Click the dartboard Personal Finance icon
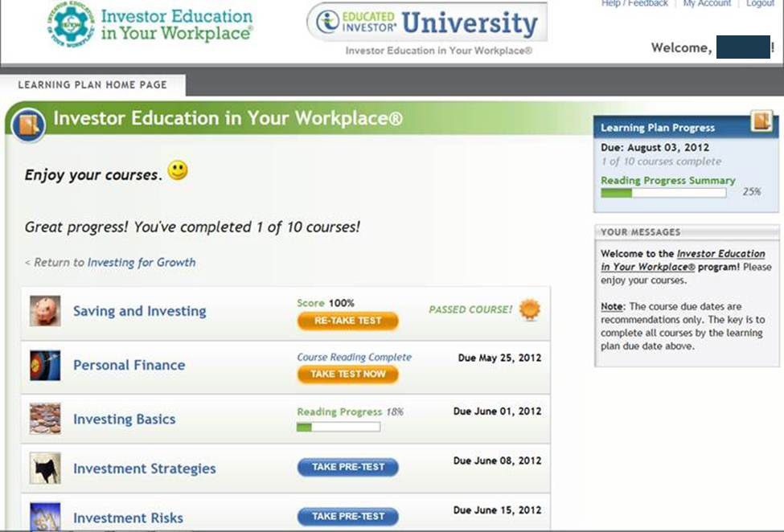This screenshot has height=532, width=784. click(45, 365)
